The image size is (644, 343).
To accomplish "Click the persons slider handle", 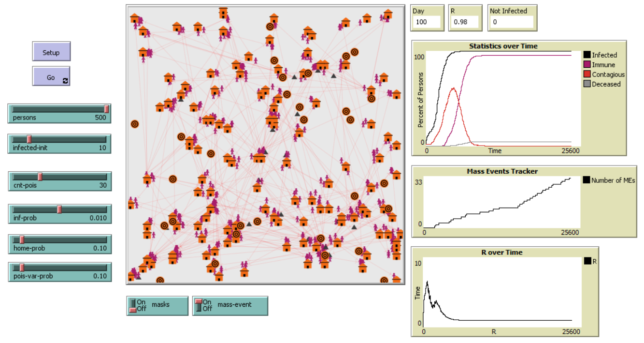I will tap(106, 109).
